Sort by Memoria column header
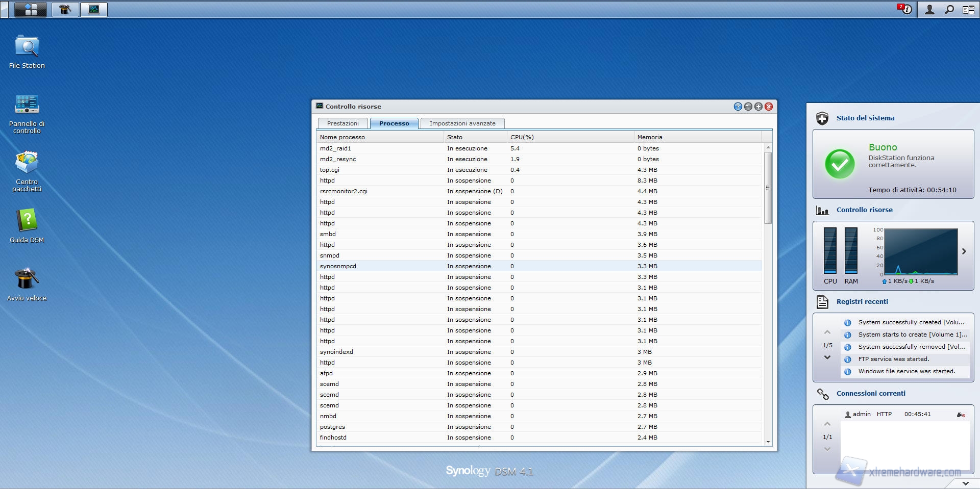Viewport: 980px width, 489px height. (649, 137)
